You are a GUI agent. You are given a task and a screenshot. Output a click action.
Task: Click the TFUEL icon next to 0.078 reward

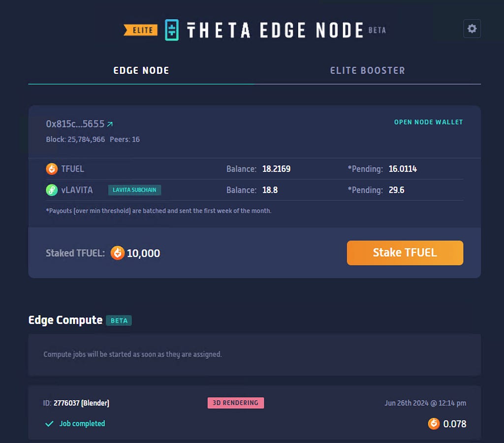tap(434, 423)
